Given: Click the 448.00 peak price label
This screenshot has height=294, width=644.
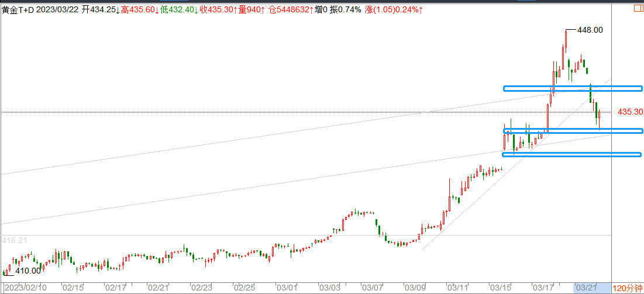Looking at the screenshot, I should [590, 30].
